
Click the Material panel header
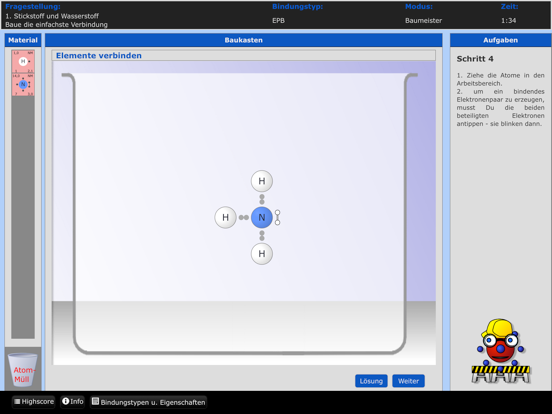pyautogui.click(x=23, y=40)
